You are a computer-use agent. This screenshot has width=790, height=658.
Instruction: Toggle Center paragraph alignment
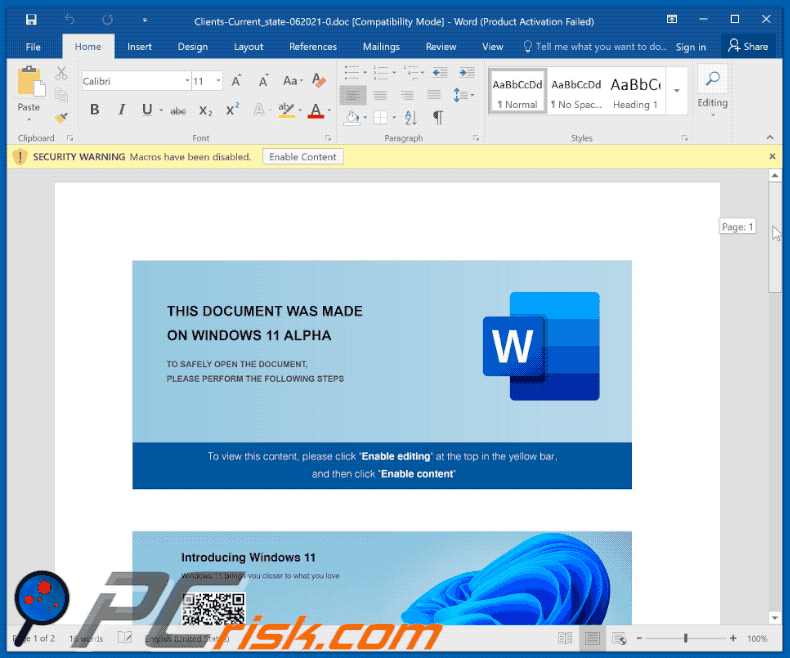380,95
